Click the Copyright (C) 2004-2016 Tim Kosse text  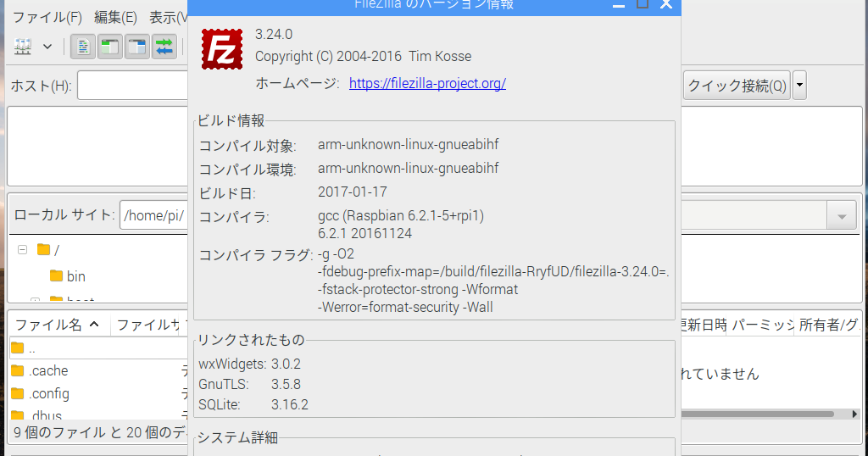coord(363,57)
